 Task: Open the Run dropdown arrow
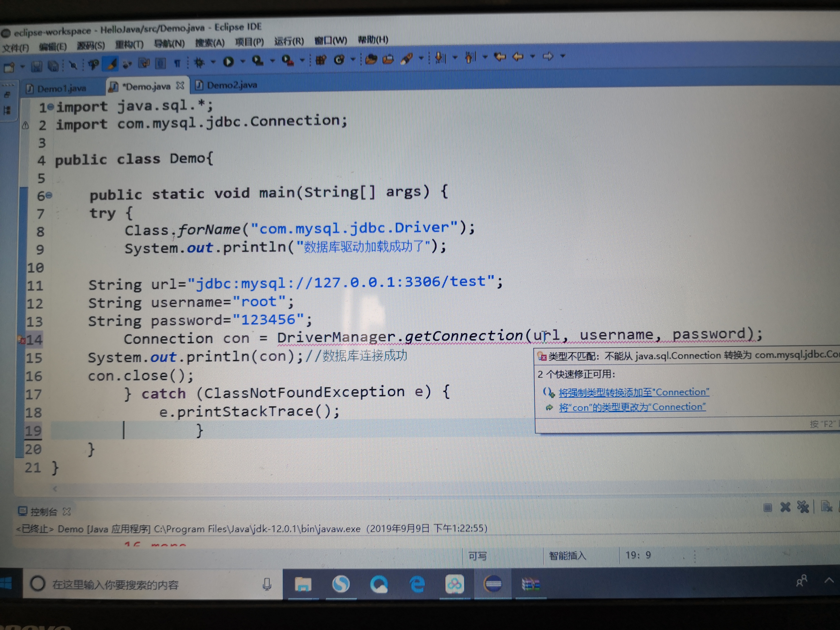243,61
